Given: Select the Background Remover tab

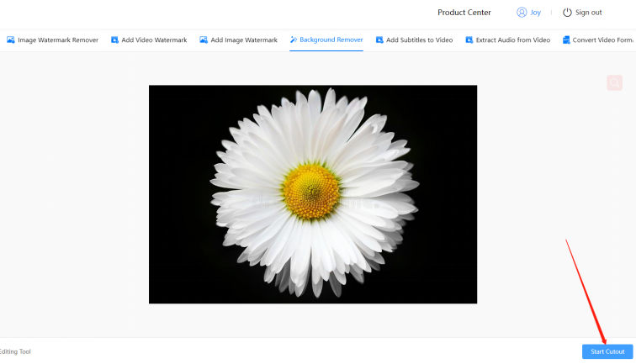Looking at the screenshot, I should [x=326, y=40].
